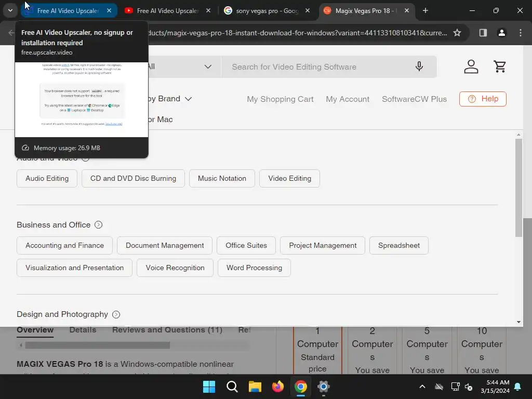Switch to the Overview tab
The width and height of the screenshot is (532, 399).
point(35,330)
